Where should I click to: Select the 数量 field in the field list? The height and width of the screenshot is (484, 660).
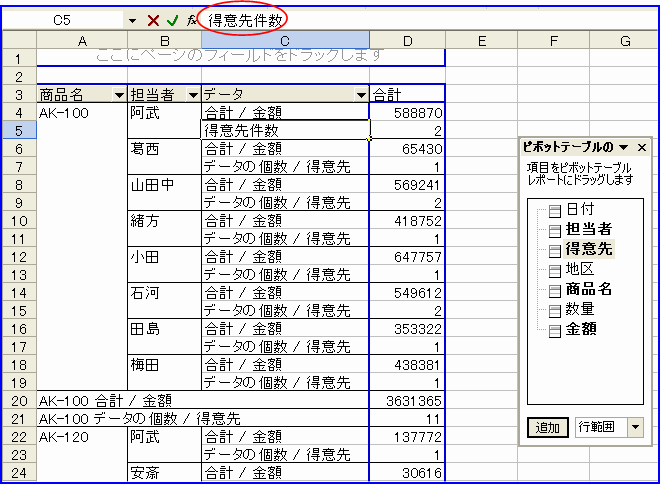pyautogui.click(x=580, y=309)
